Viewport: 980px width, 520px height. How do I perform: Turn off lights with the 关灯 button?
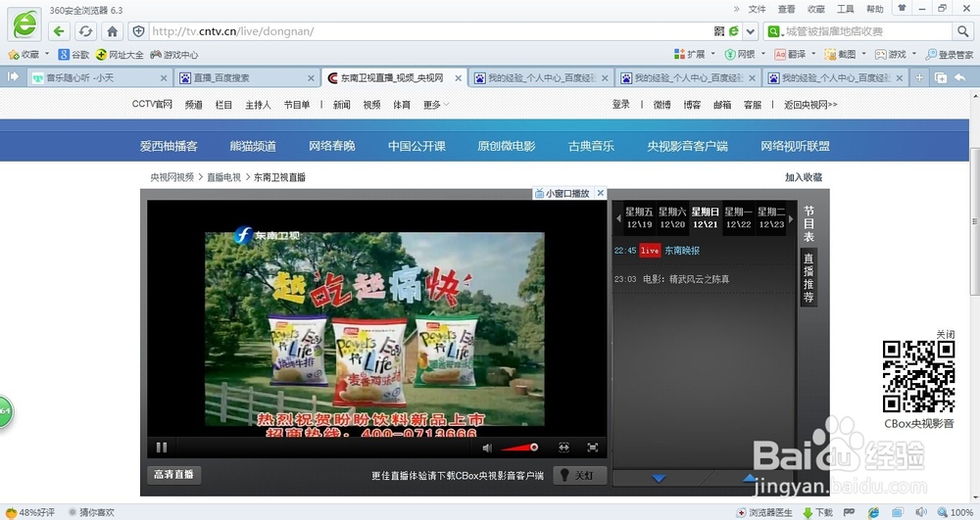[x=579, y=475]
